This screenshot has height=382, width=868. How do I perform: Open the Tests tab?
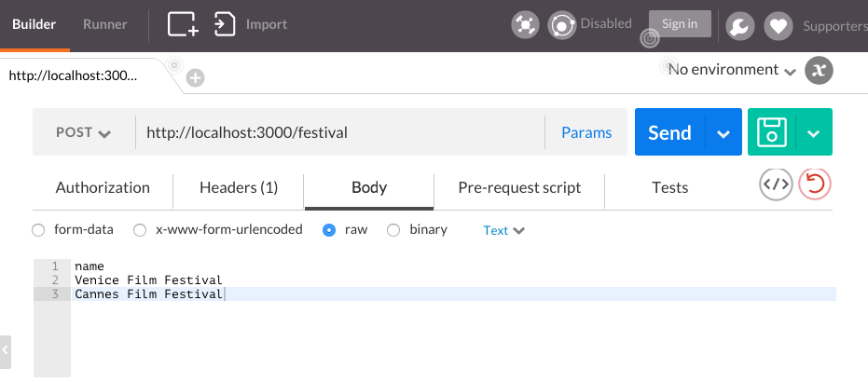click(669, 187)
